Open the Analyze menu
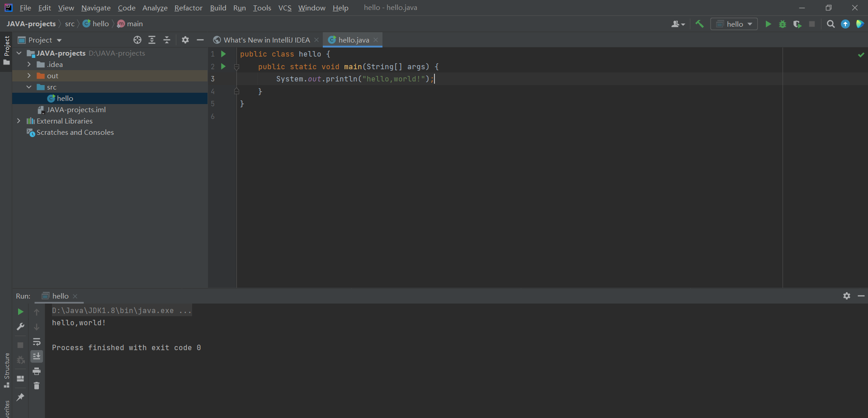 point(155,8)
